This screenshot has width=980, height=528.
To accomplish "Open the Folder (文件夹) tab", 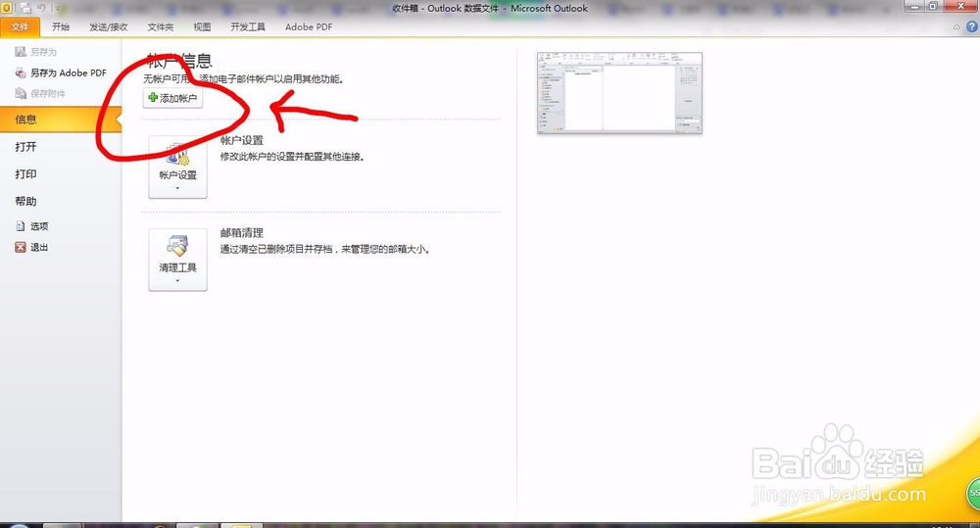I will tap(161, 26).
